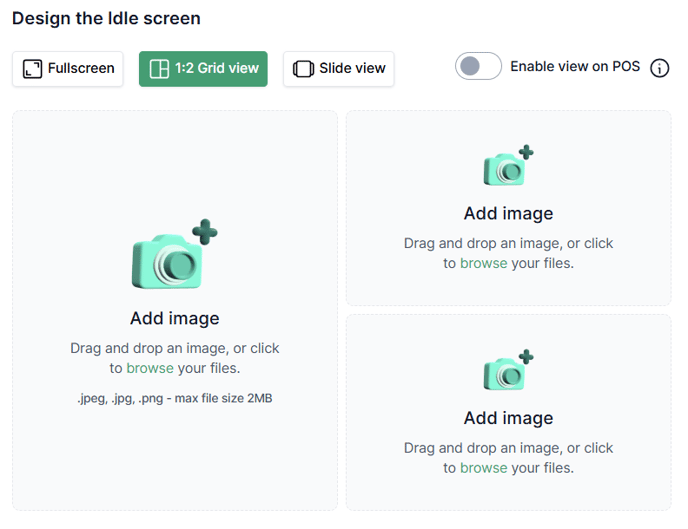The height and width of the screenshot is (529, 688).
Task: Toggle the Enable view on POS switch
Action: click(x=478, y=67)
